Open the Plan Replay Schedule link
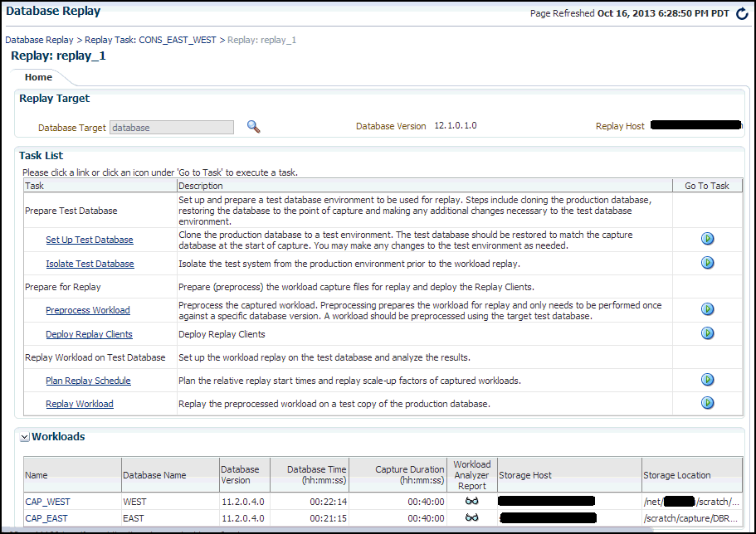This screenshot has width=756, height=534. click(x=88, y=380)
